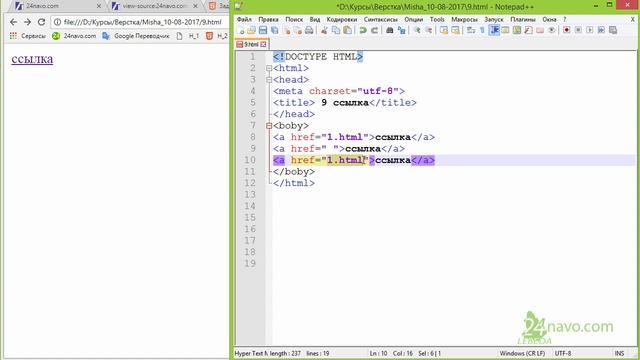Undo the last edit with the Undo icon
Viewport: 640px width, 360px height.
[362, 30]
